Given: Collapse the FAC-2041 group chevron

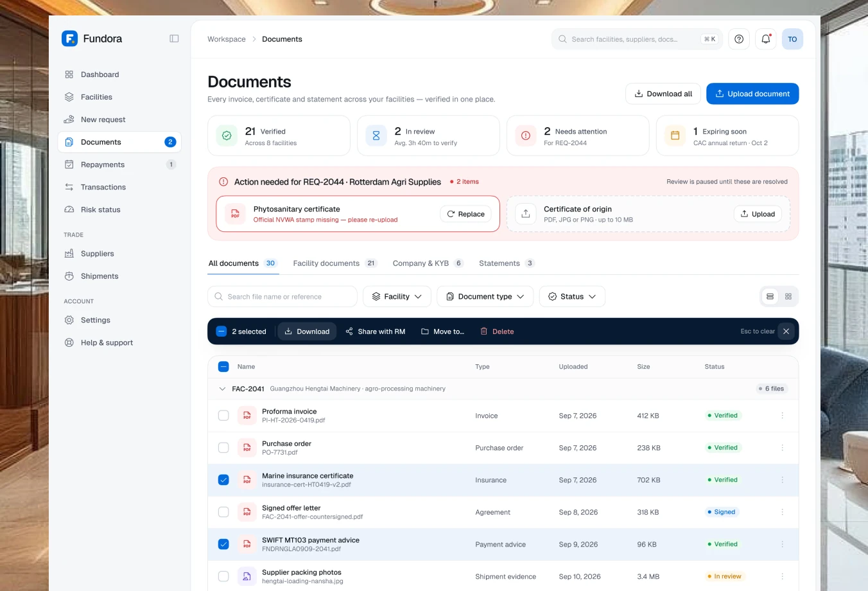Looking at the screenshot, I should [222, 389].
